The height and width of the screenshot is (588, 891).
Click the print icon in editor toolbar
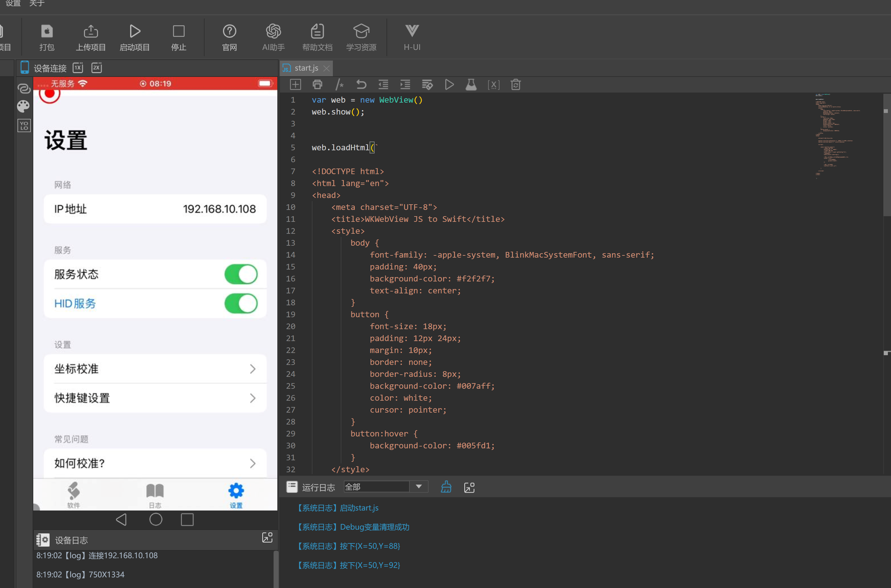tap(317, 84)
